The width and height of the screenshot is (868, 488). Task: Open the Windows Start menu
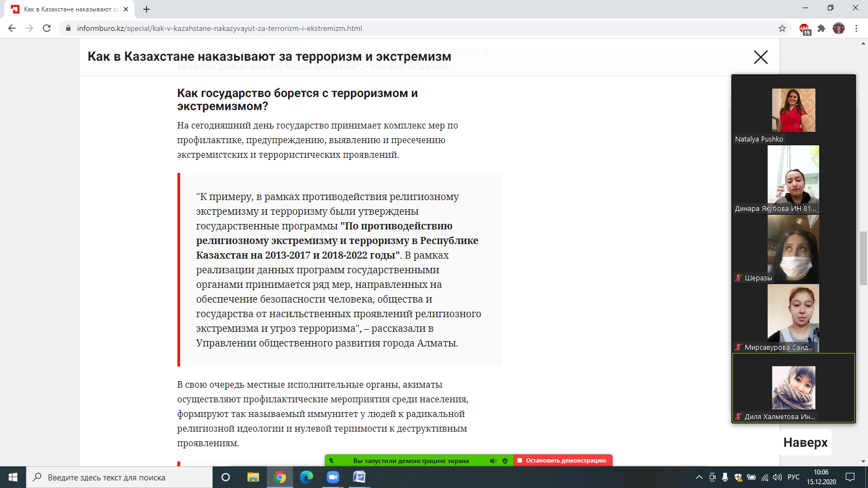pyautogui.click(x=13, y=477)
